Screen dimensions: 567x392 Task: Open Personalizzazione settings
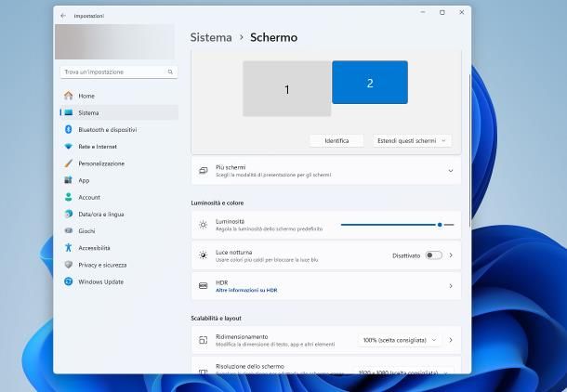(119, 163)
